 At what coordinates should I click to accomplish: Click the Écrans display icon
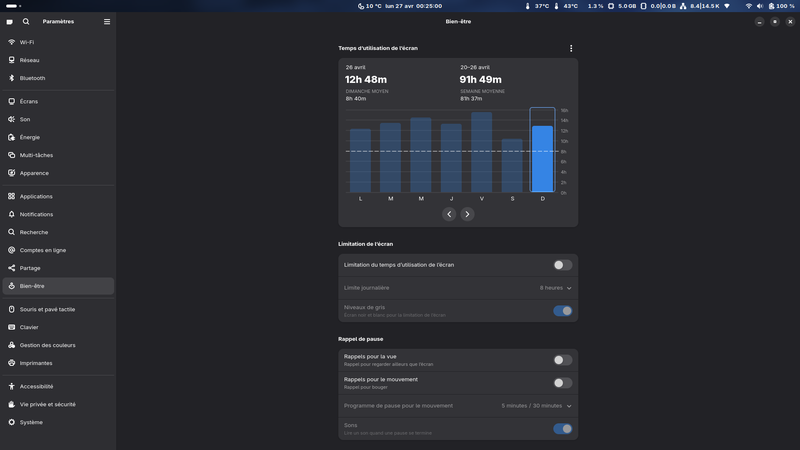click(x=11, y=101)
